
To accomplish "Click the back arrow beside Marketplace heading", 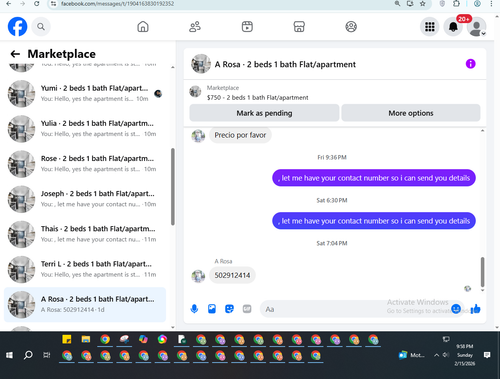I will (15, 54).
